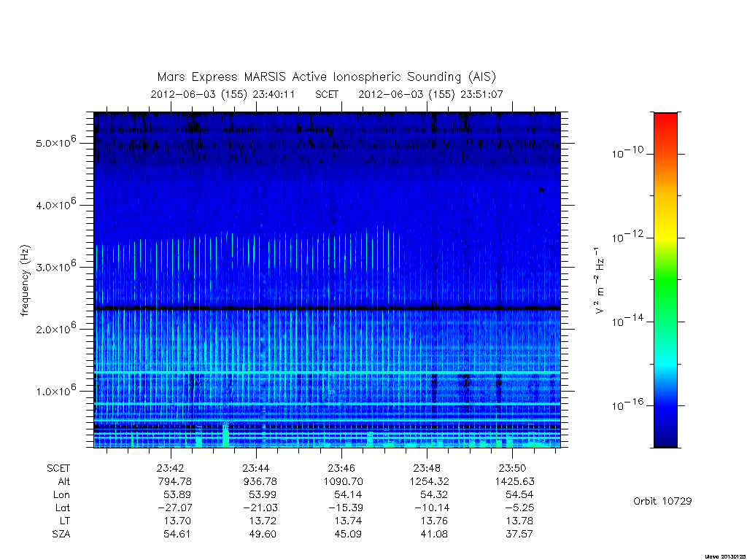
Task: Click the longitude value 53.89
Action: click(177, 495)
